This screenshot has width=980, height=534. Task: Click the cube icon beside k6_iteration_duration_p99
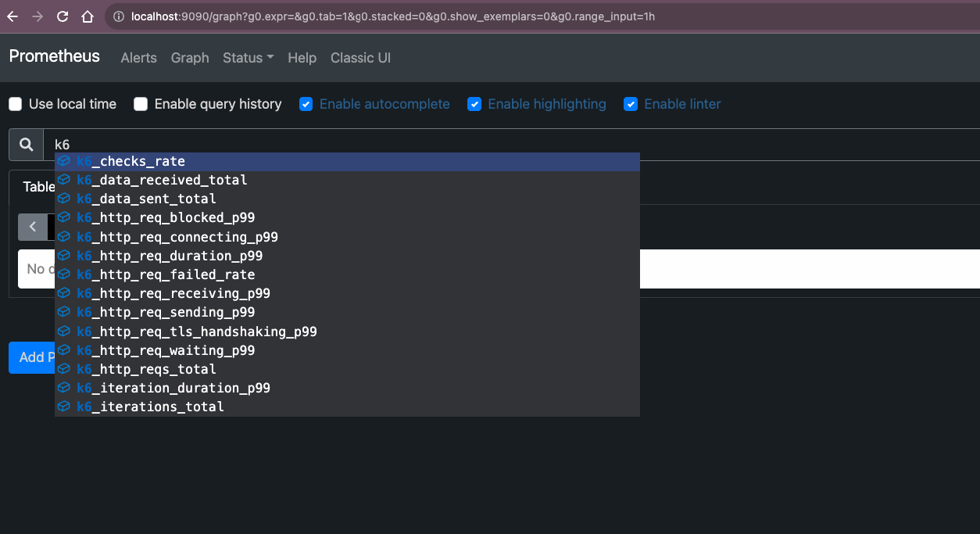64,388
